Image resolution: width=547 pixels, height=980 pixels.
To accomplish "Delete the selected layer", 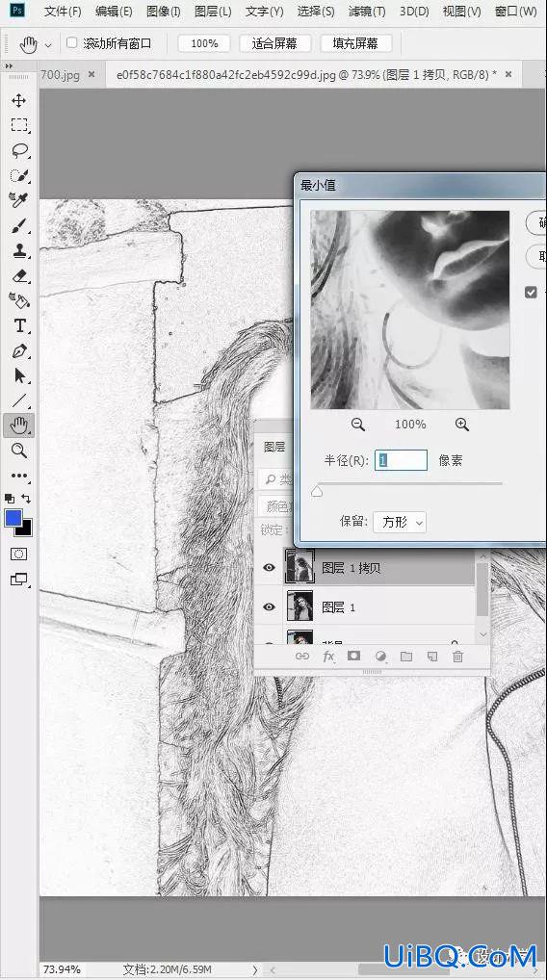I will click(458, 657).
